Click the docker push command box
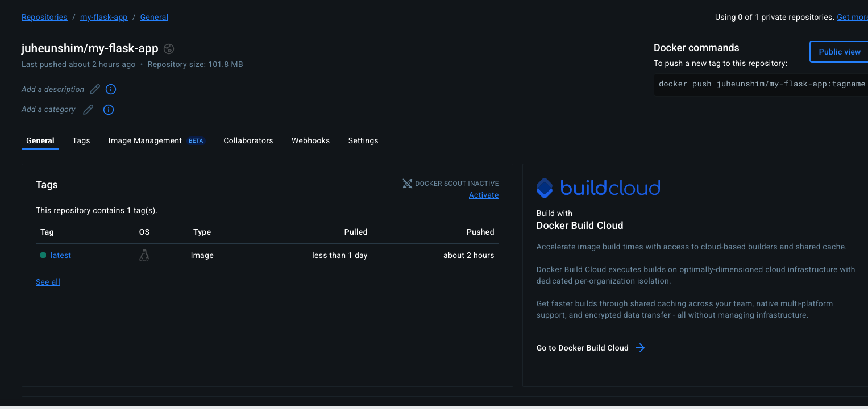This screenshot has height=412, width=868. (761, 84)
